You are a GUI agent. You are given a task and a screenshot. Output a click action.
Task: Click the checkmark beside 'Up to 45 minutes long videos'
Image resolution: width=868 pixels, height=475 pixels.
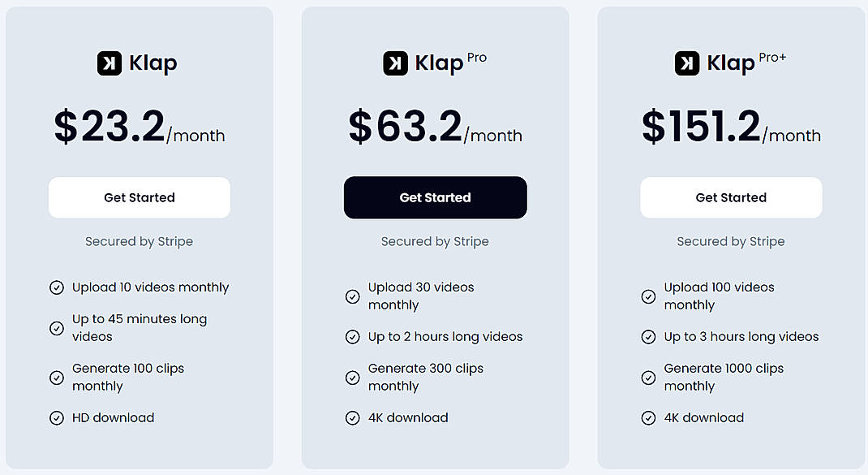pos(56,328)
